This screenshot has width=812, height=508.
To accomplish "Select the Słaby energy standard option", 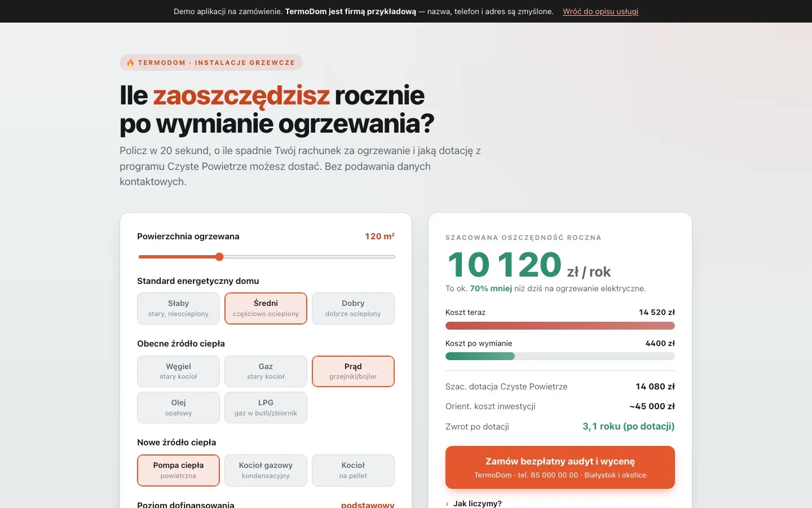I will click(x=178, y=308).
